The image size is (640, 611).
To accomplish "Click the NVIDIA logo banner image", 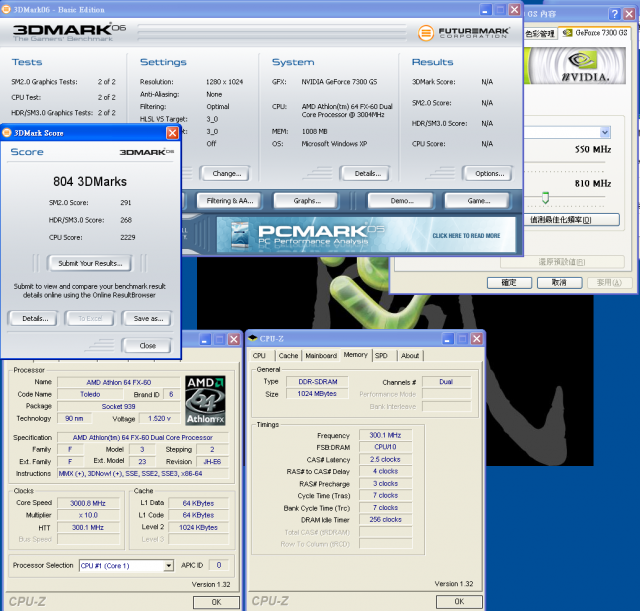I will (x=575, y=66).
